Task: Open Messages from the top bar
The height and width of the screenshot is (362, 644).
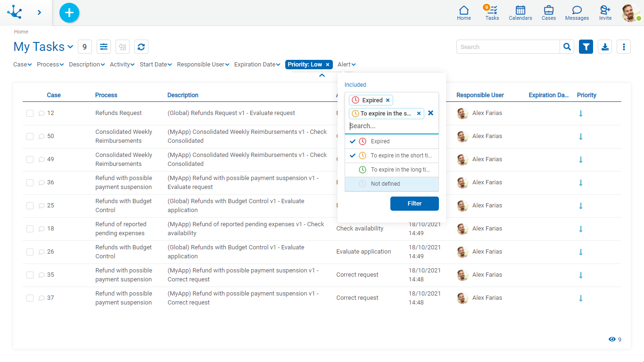Action: click(577, 13)
